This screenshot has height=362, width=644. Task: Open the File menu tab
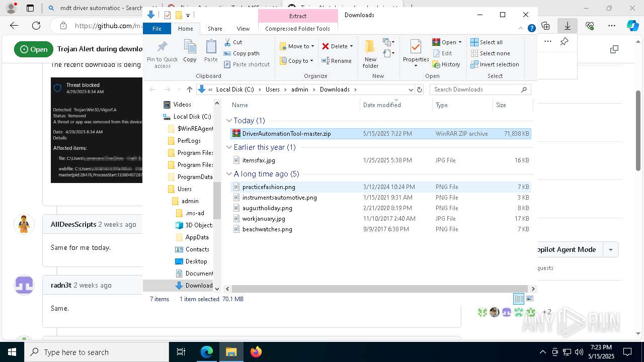tap(157, 29)
